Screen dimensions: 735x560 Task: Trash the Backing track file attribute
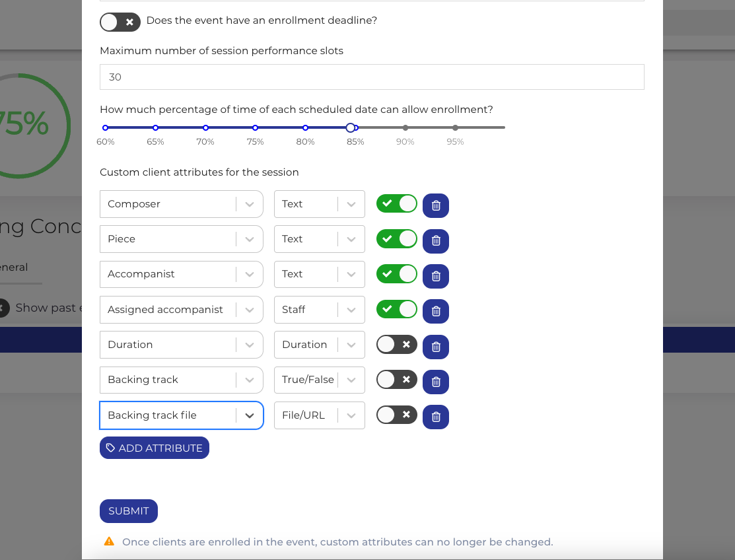(436, 417)
